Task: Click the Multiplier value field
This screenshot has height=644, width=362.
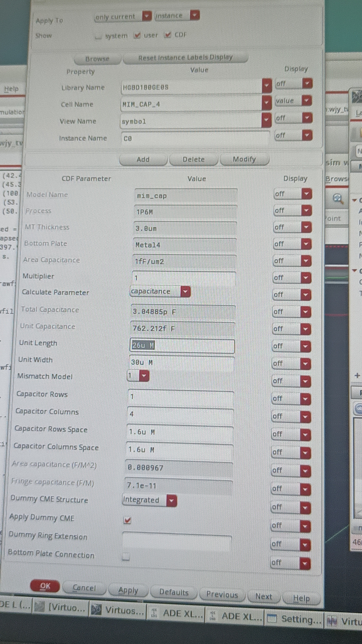Action: pyautogui.click(x=184, y=278)
